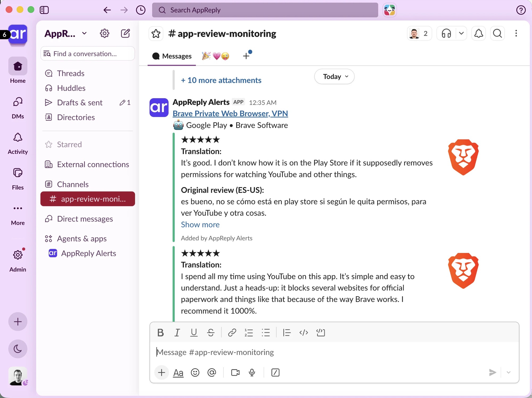Screen dimensions: 532x398
Task: Record an audio clip with the microphone
Action: coord(252,372)
